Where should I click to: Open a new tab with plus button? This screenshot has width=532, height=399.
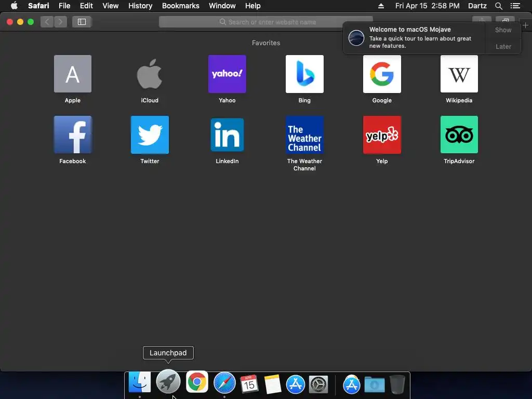click(x=525, y=25)
